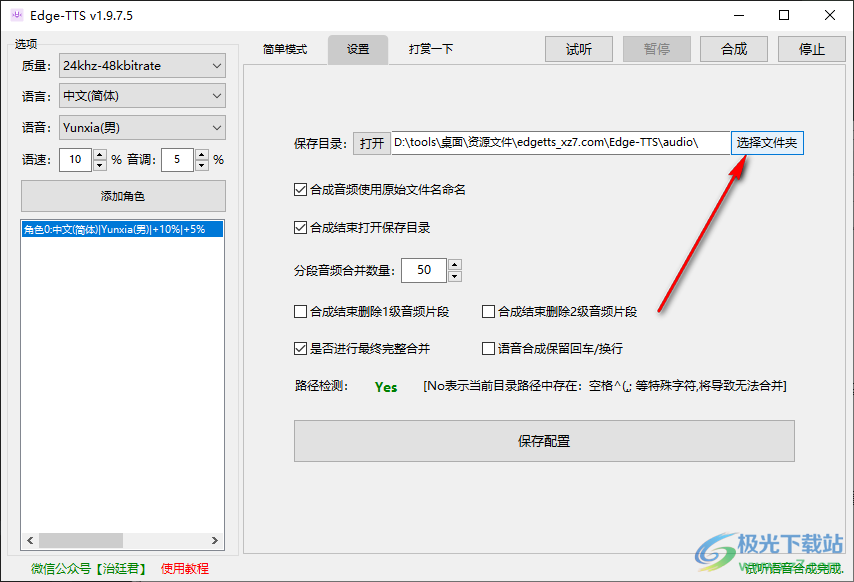Open the 使用教程 tutorial link

click(x=185, y=569)
